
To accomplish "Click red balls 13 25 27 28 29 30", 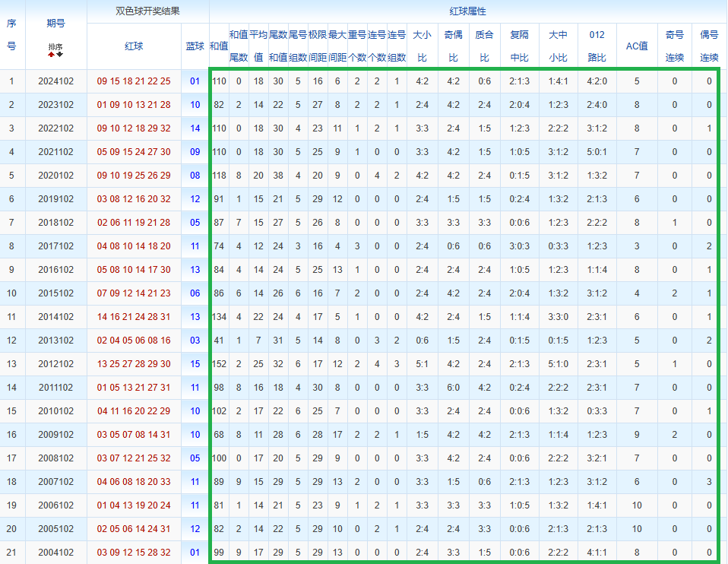I will (134, 364).
